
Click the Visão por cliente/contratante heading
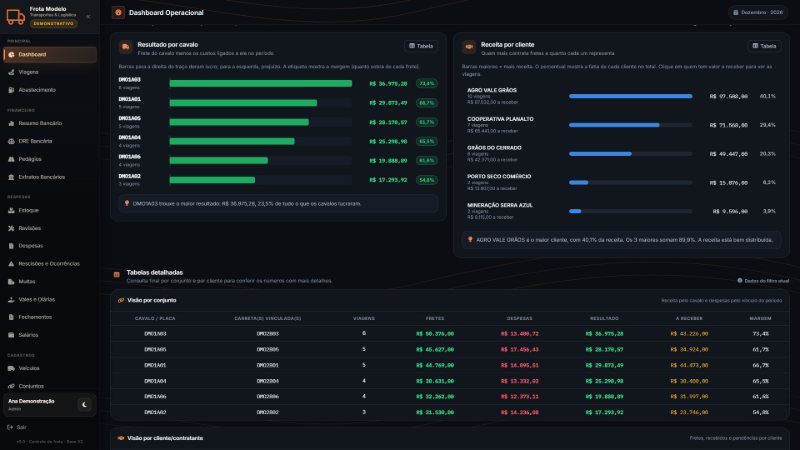coord(165,438)
